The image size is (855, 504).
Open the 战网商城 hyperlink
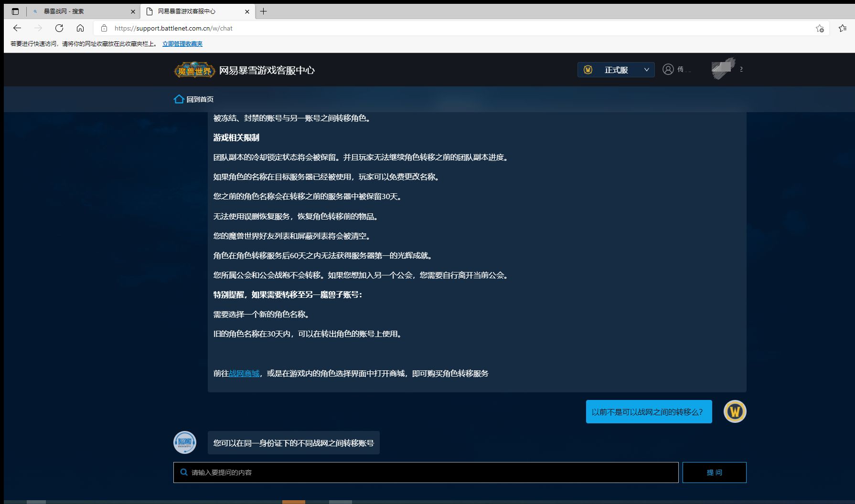coord(244,374)
